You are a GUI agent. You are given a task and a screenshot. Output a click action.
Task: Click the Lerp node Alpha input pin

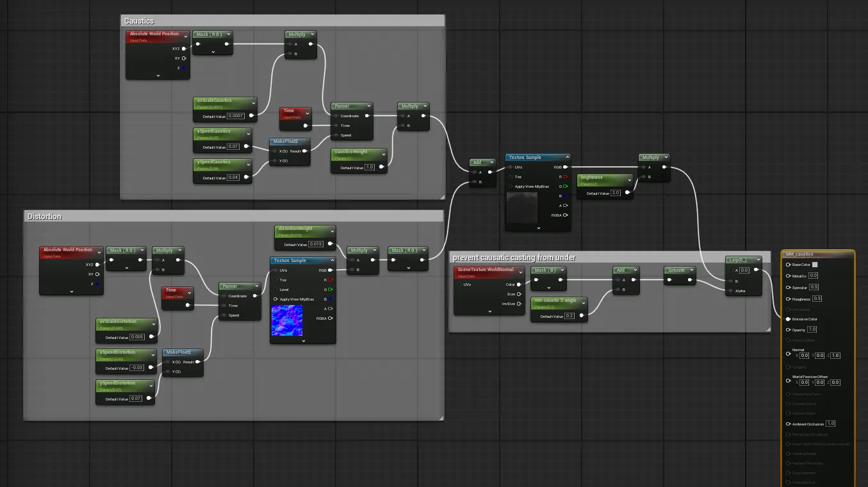pos(729,290)
